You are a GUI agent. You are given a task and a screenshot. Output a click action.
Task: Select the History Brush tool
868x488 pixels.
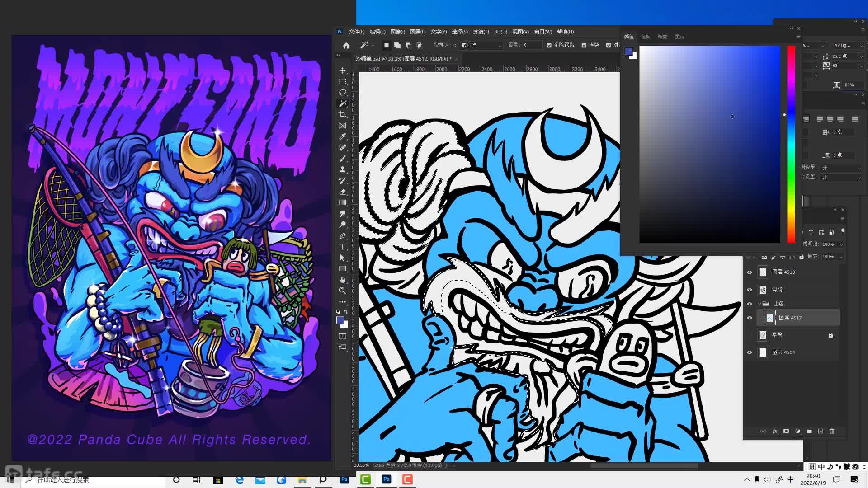[343, 180]
